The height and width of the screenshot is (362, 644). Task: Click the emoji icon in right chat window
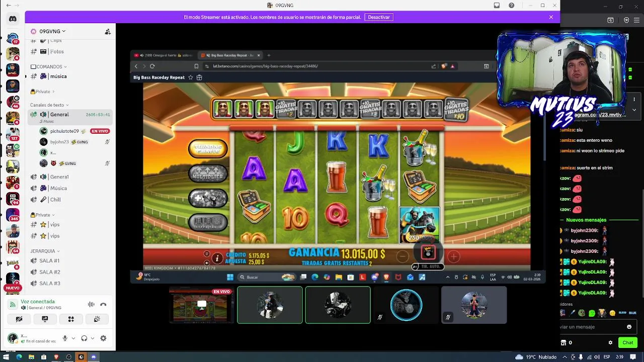click(629, 327)
